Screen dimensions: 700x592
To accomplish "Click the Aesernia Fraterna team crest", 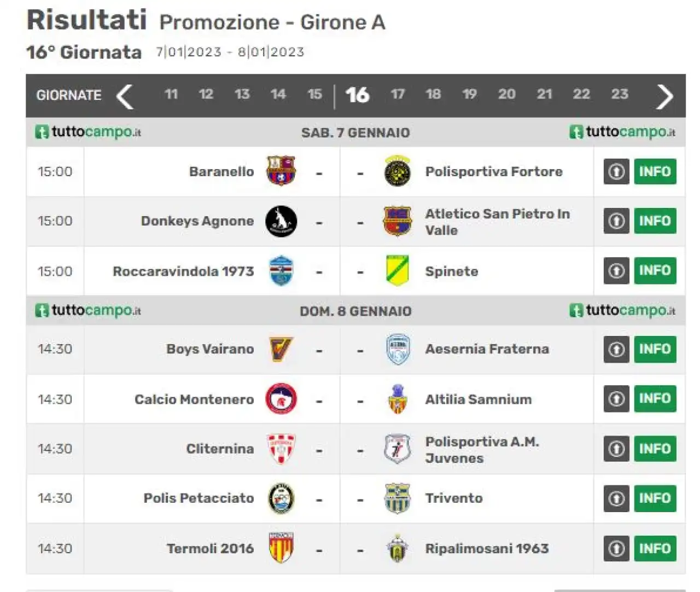I will click(398, 349).
